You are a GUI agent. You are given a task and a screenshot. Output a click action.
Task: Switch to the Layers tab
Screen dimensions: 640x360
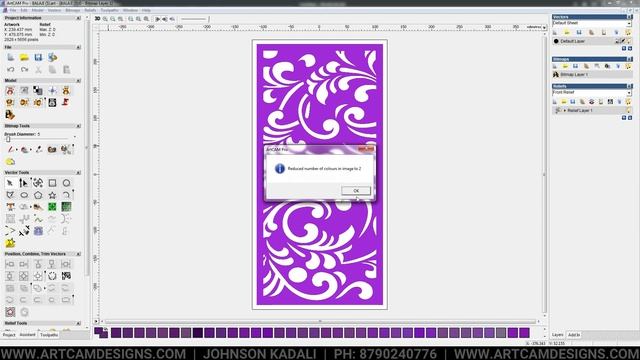558,335
